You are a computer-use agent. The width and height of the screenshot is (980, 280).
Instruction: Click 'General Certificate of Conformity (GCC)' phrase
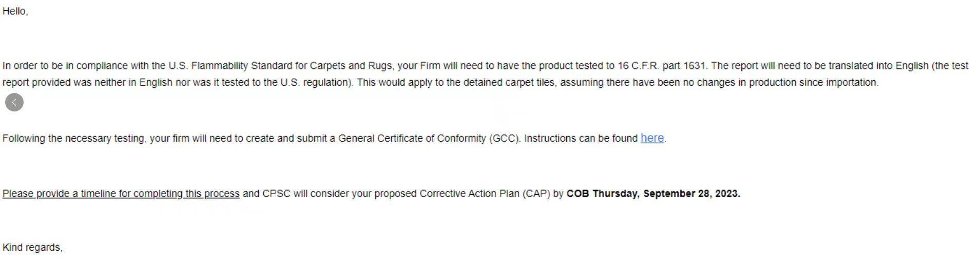(429, 138)
